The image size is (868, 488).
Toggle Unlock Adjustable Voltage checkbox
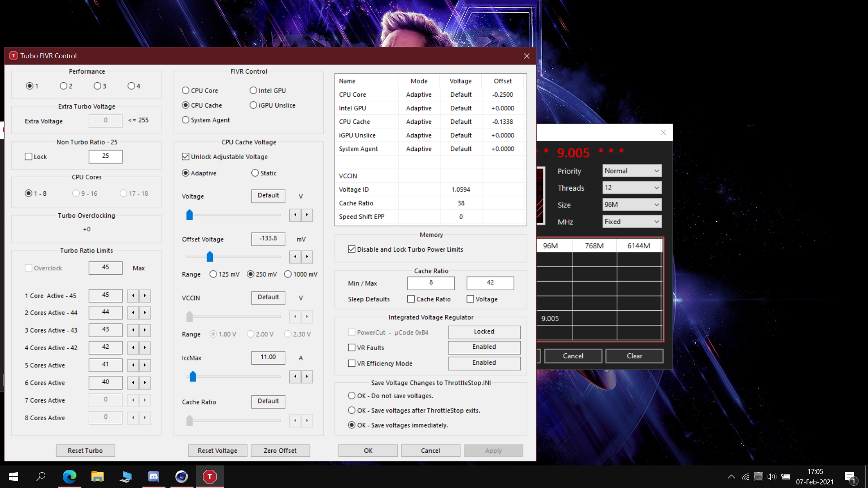click(x=225, y=157)
